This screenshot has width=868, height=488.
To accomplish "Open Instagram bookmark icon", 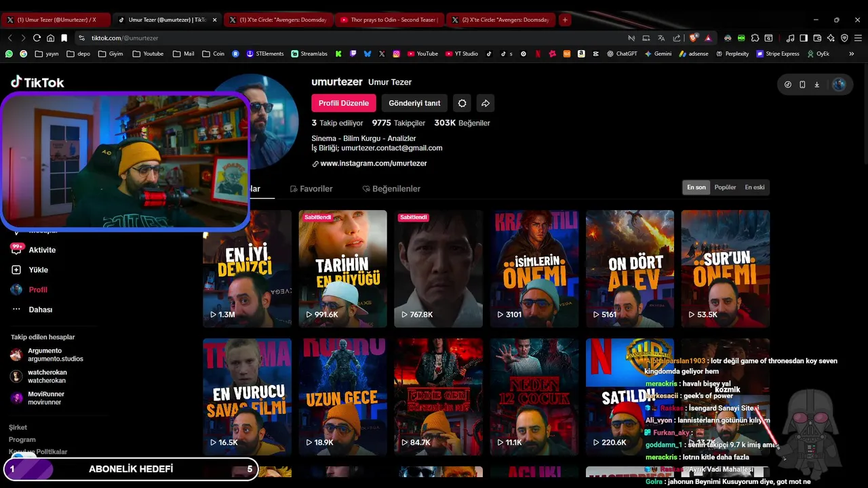I will (x=396, y=54).
